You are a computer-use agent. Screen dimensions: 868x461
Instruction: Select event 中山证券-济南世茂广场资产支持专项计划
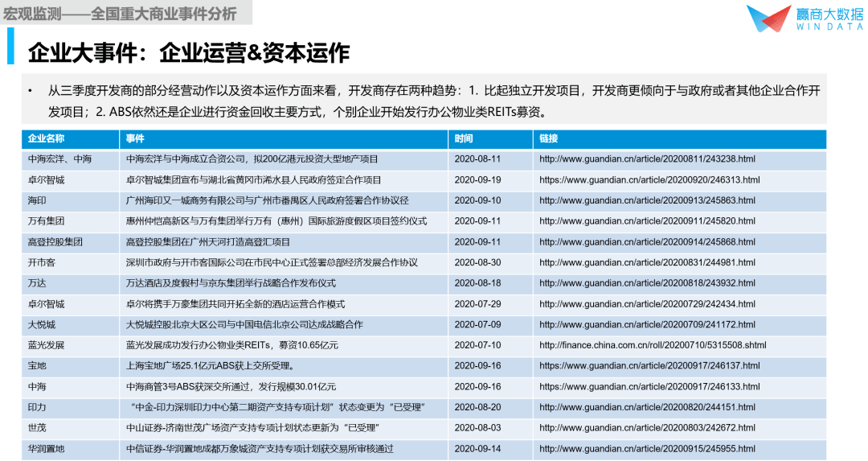pyautogui.click(x=252, y=428)
